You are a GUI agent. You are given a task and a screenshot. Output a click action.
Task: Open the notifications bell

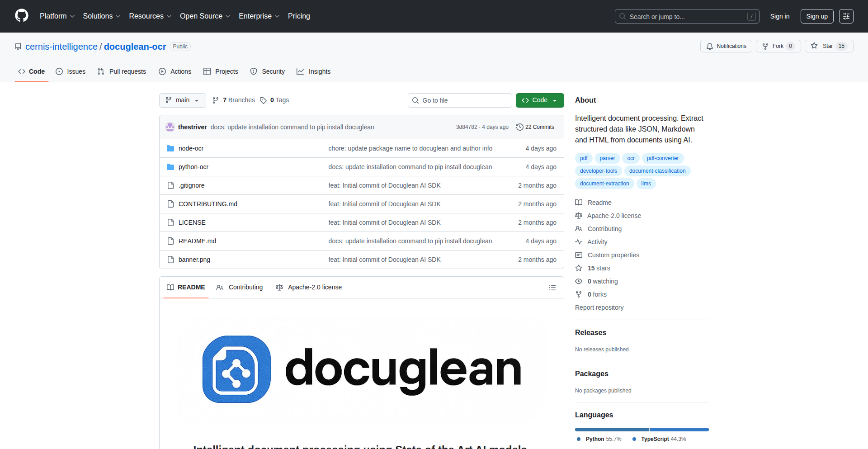[x=710, y=46]
